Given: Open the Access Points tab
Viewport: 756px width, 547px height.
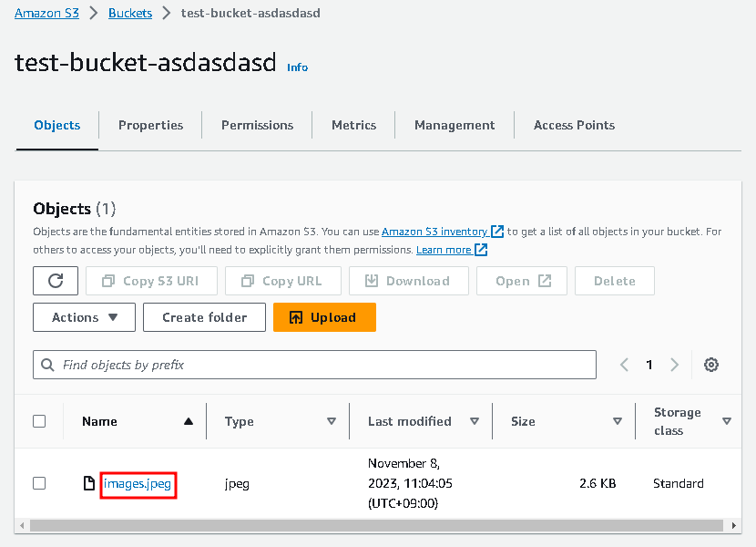Looking at the screenshot, I should tap(574, 125).
